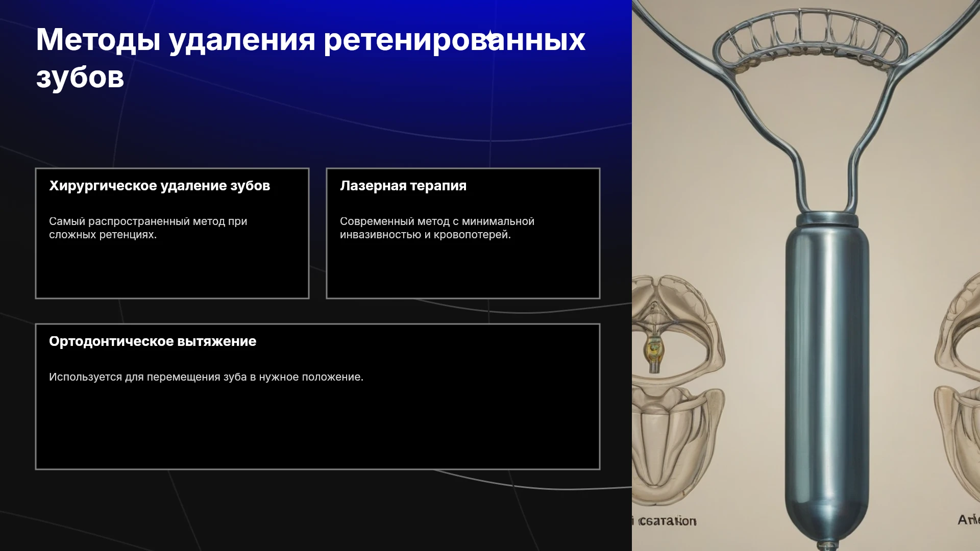Click the instrument's bottom tip
The width and height of the screenshot is (980, 551).
pos(827,544)
